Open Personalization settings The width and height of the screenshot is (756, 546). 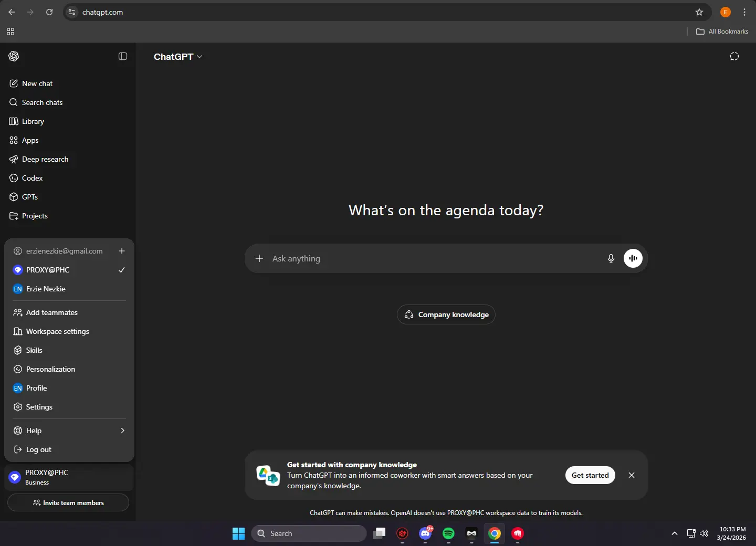tap(69, 369)
